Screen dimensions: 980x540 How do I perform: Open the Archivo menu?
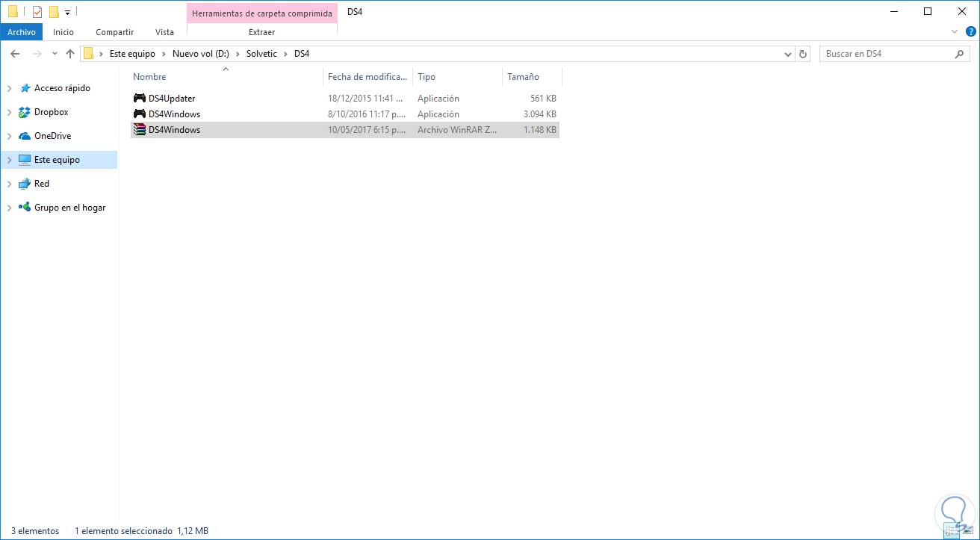pyautogui.click(x=22, y=32)
